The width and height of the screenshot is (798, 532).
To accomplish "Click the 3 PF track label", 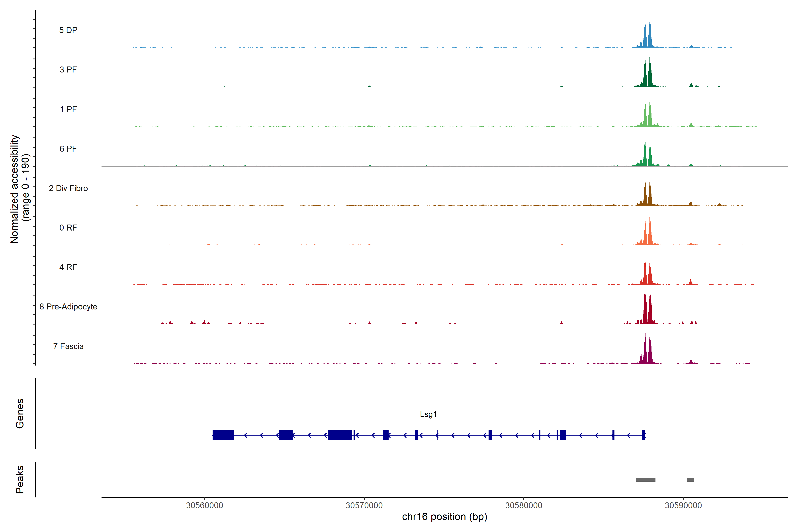I will [68, 70].
